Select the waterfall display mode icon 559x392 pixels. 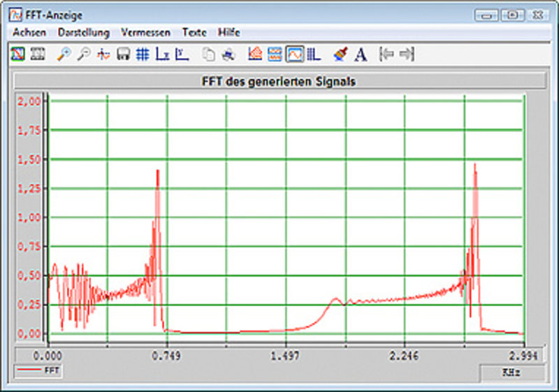coord(255,55)
